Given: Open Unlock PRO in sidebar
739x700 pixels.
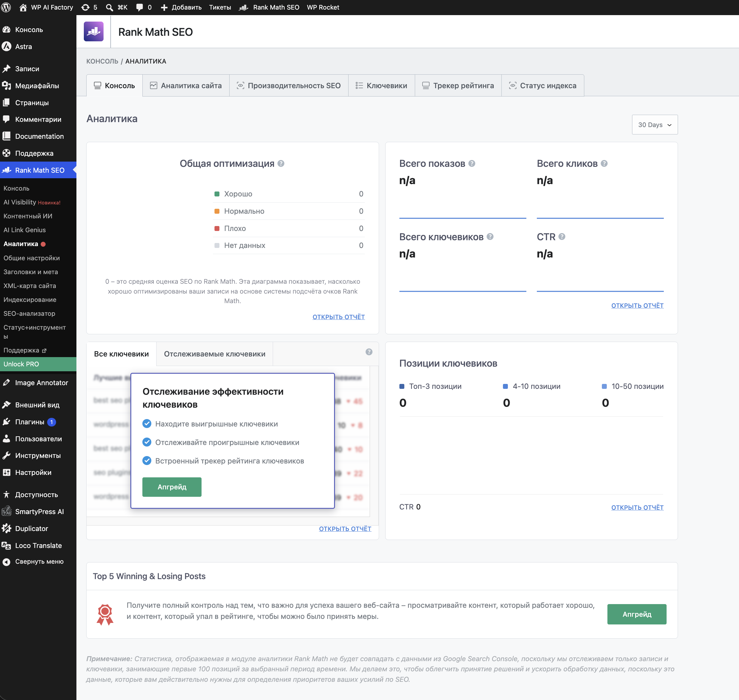Looking at the screenshot, I should click(38, 364).
